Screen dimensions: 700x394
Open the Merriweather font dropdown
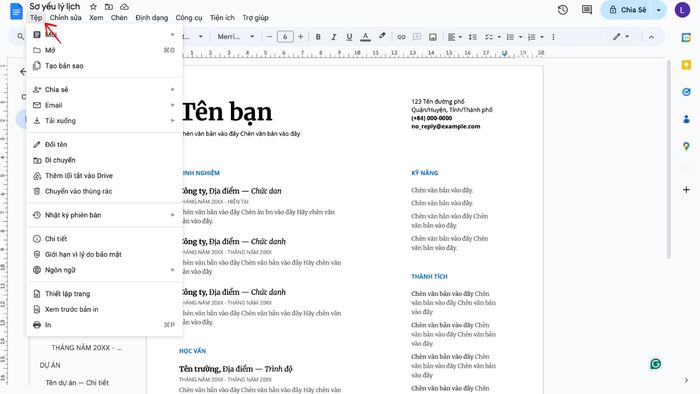[x=236, y=37]
